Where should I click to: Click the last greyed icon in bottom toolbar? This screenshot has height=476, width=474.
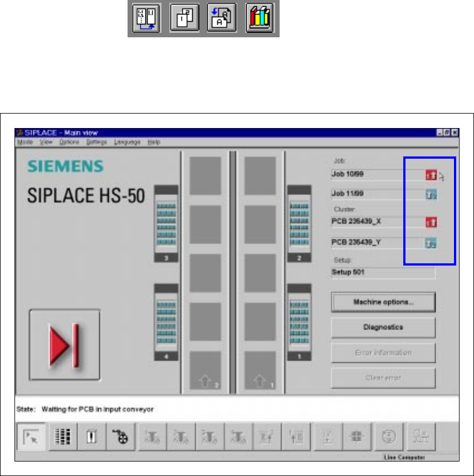(421, 437)
